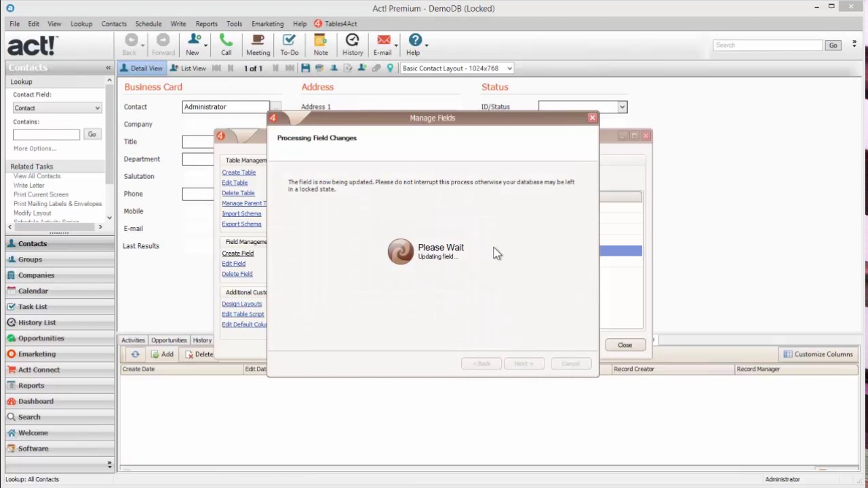Click Go next to Contains field
This screenshot has width=868, height=488.
[92, 134]
